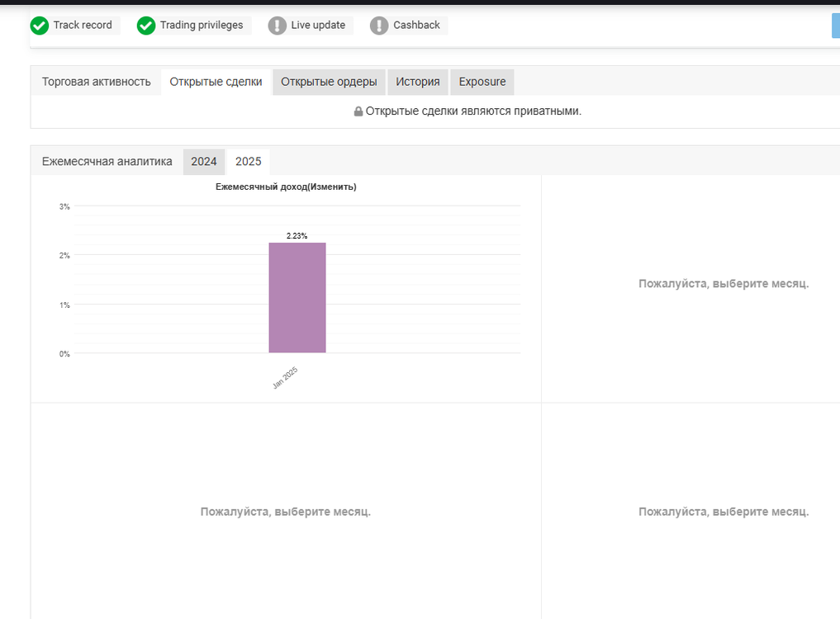Screen dimensions: 840x619
Task: Click the Открытые сделки являются приватными message
Action: 473,111
